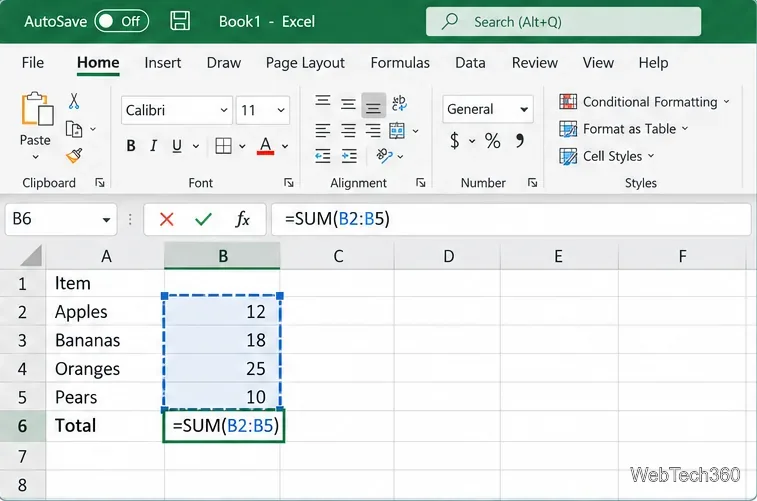Image resolution: width=757 pixels, height=501 pixels.
Task: Click Decrease Indent icon
Action: pos(323,156)
